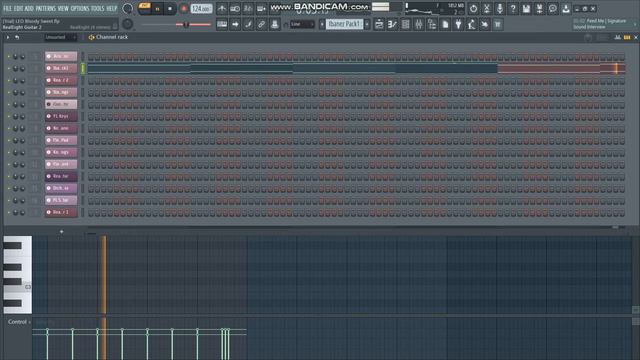Click the horizontal slider below transport buttons

click(176, 25)
